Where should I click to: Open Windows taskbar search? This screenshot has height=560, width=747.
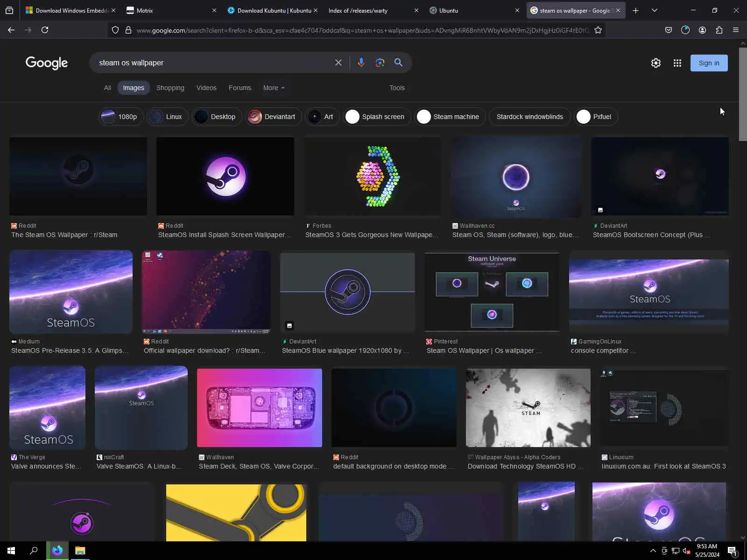tap(34, 551)
